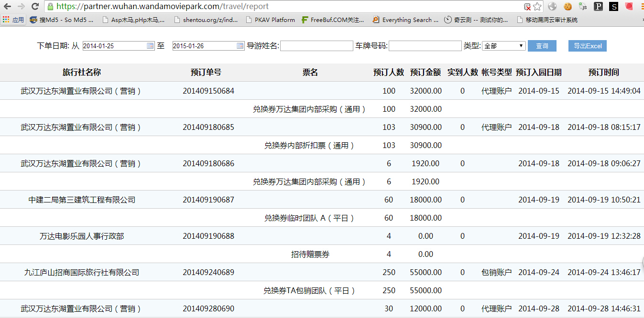Viewport: 644px width, 318px height.
Task: Click the 导游姓名 input field
Action: click(317, 46)
